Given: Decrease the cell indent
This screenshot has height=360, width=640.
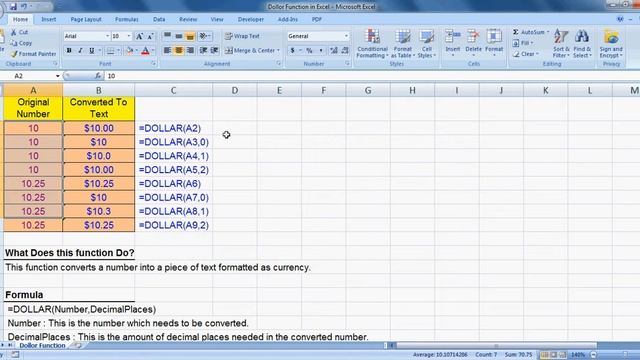Looking at the screenshot, I should [203, 51].
